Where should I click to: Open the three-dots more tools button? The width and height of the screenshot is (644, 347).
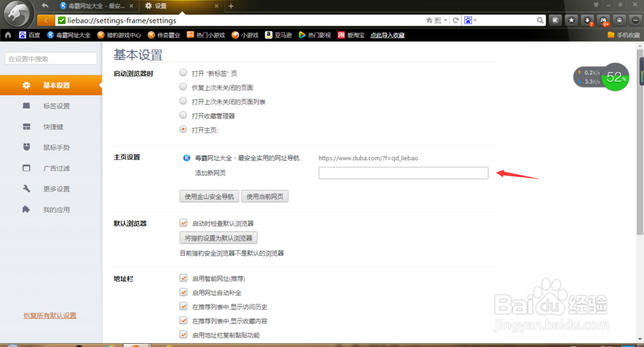coord(636,20)
